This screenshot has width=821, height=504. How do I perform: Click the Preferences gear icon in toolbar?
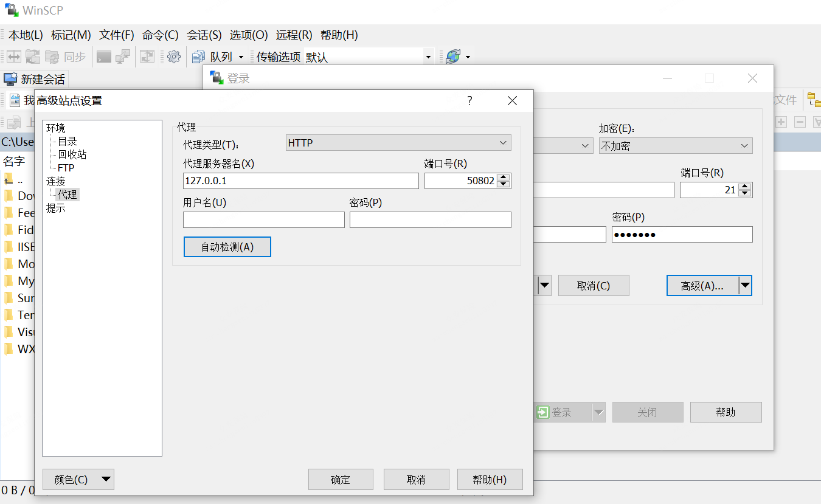point(174,57)
